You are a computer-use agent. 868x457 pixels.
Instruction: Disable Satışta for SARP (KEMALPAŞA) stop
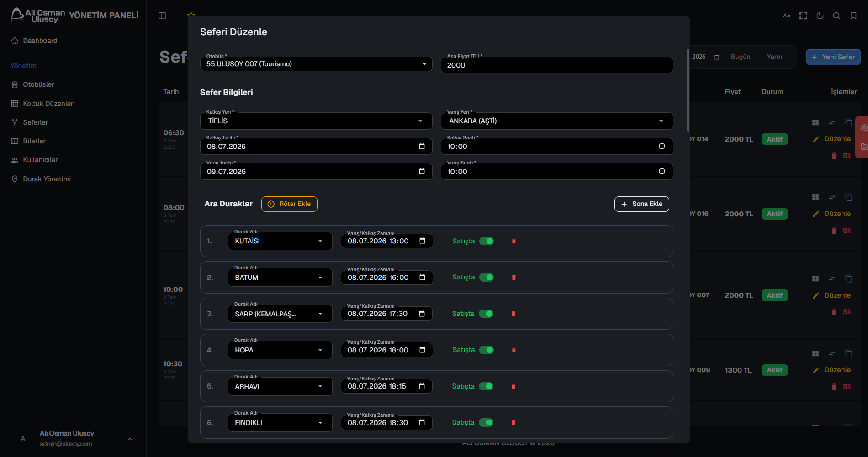click(486, 314)
